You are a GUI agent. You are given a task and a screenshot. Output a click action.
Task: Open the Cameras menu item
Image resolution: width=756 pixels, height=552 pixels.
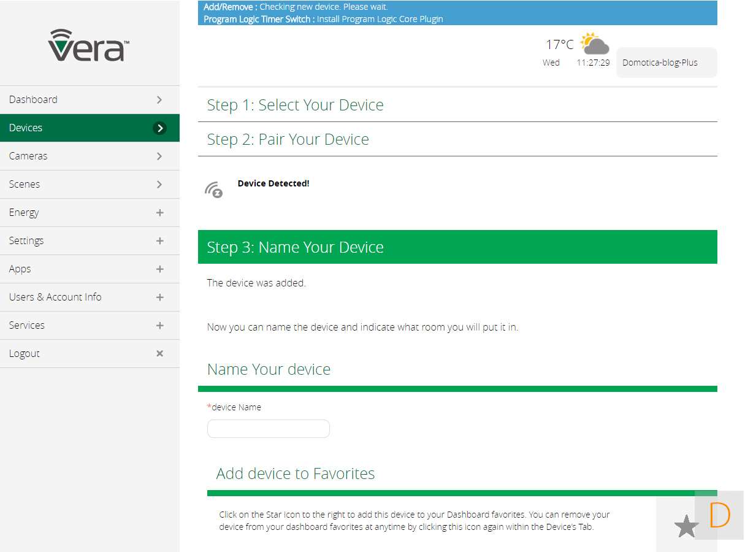90,156
